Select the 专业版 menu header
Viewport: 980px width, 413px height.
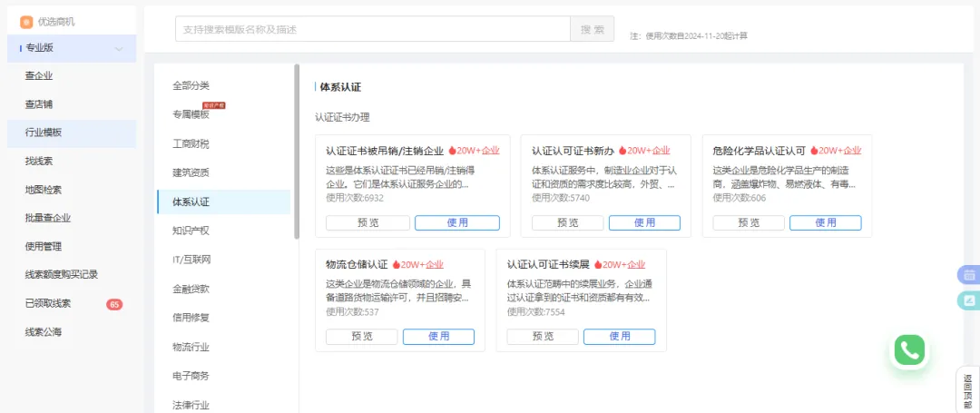(x=72, y=48)
